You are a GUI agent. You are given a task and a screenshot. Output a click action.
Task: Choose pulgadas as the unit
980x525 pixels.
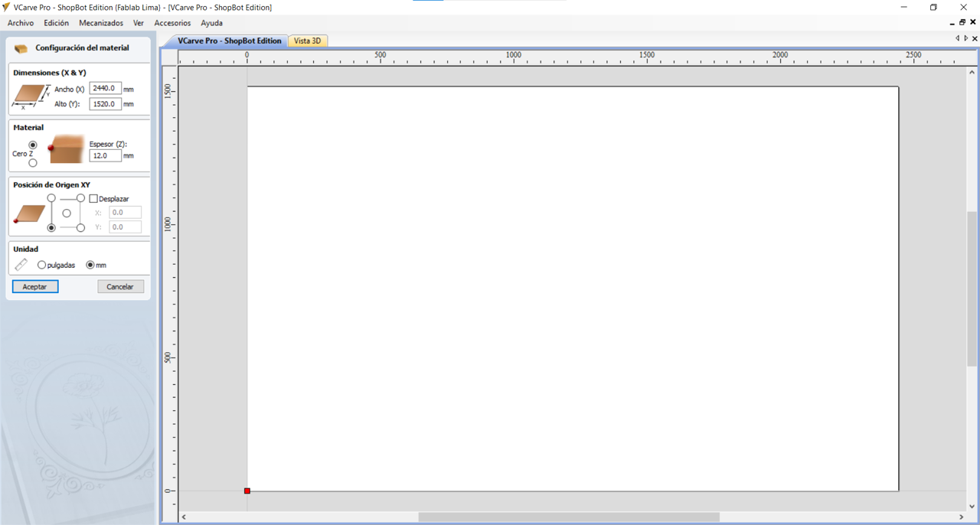click(41, 265)
